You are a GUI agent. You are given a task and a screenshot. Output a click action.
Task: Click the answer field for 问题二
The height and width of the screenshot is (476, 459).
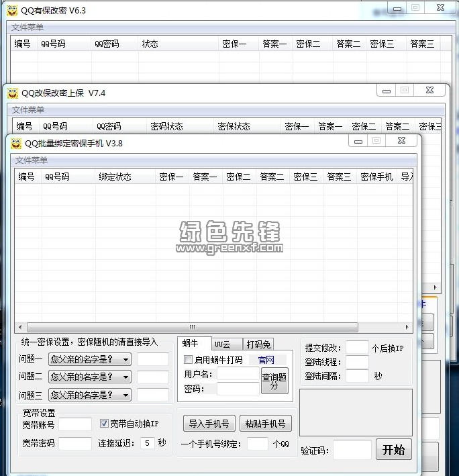click(153, 377)
